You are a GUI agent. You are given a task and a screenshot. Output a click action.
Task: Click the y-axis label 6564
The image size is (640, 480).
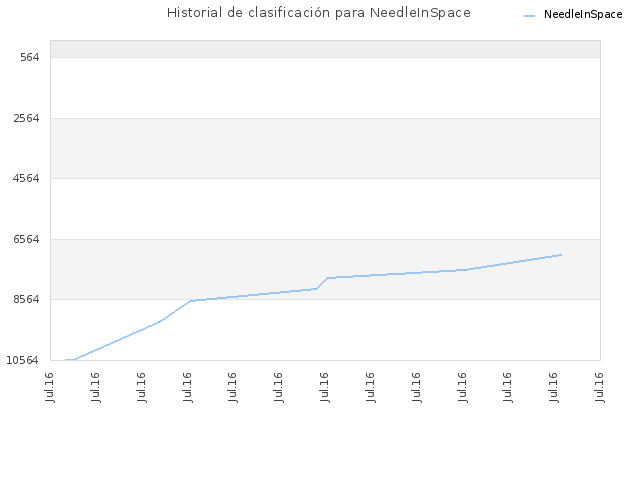pos(27,239)
